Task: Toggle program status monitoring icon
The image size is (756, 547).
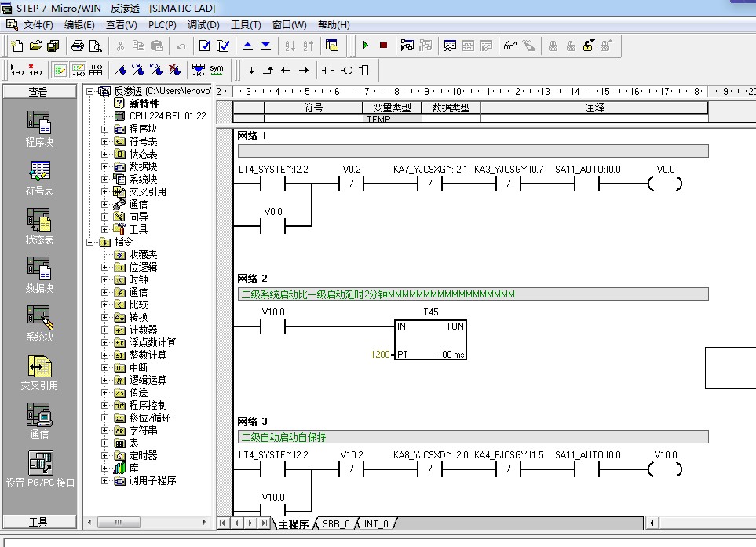Action: [x=407, y=46]
